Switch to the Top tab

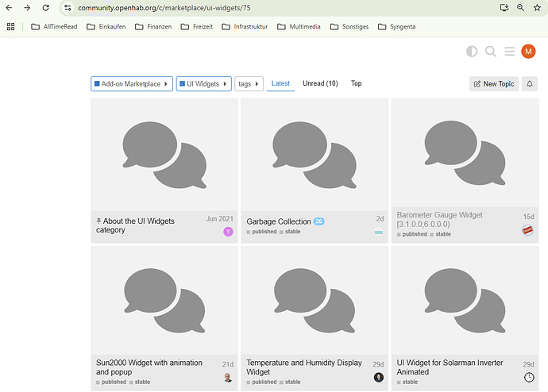[x=356, y=83]
